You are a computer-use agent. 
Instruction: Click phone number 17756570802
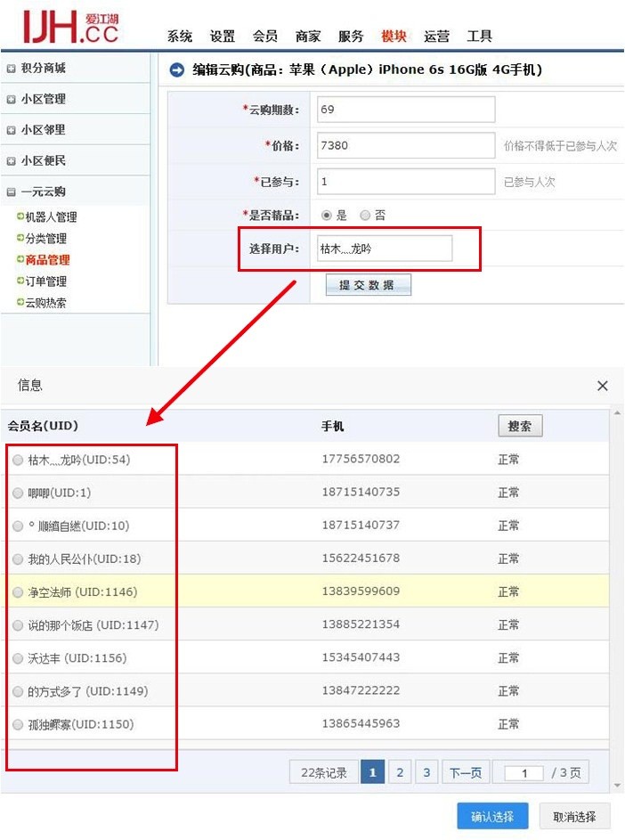[361, 459]
